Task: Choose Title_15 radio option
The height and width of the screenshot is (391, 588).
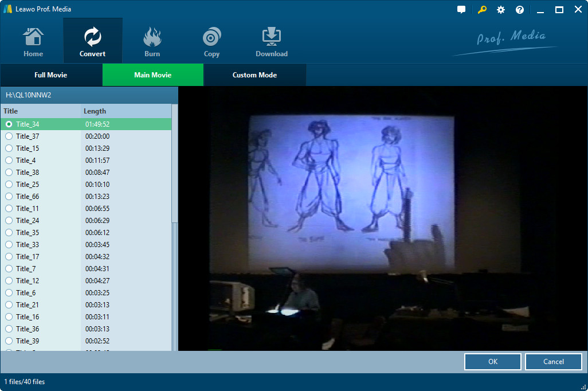Action: pyautogui.click(x=9, y=148)
